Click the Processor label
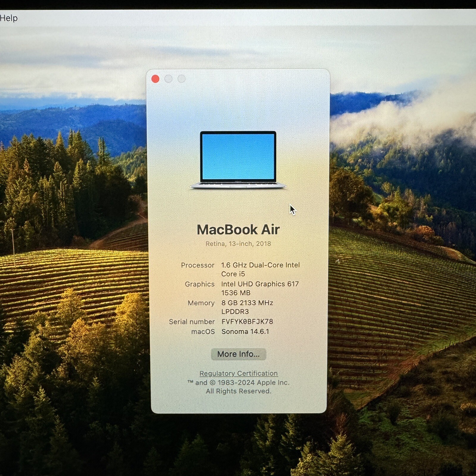The height and width of the screenshot is (476, 476). click(x=198, y=265)
